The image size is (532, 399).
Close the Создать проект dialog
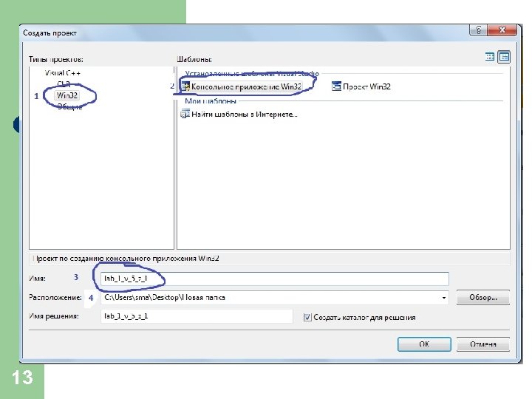[502, 30]
